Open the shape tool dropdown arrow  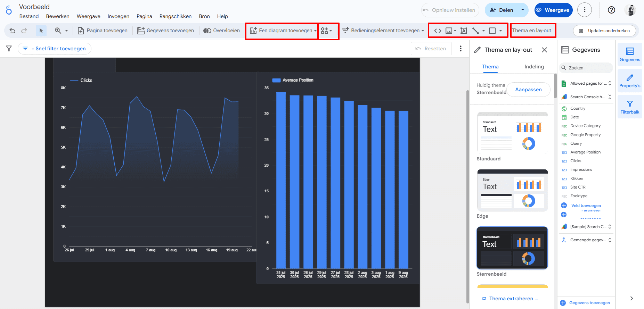coord(500,31)
